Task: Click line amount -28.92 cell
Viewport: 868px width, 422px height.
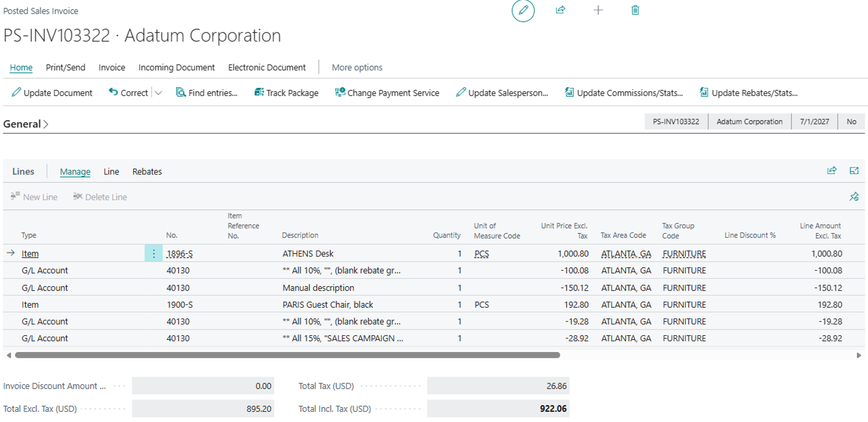Action: point(830,338)
